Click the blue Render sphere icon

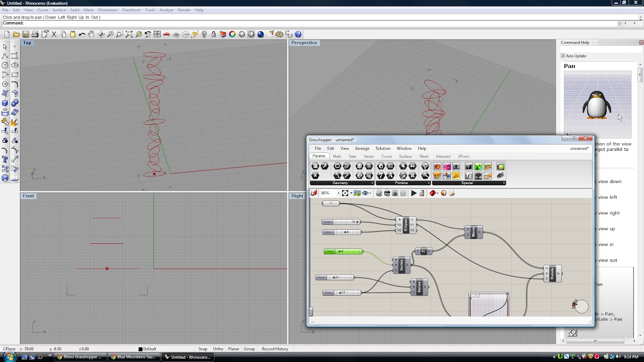[261, 34]
